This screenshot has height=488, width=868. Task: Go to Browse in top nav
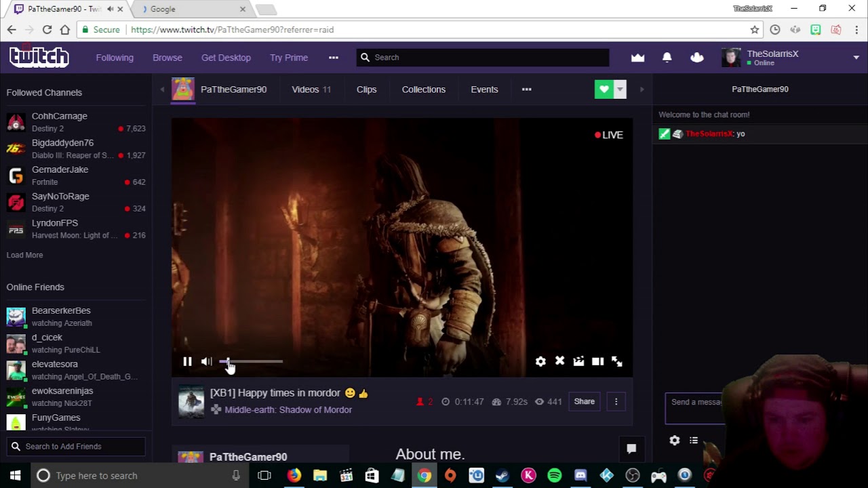pyautogui.click(x=167, y=58)
